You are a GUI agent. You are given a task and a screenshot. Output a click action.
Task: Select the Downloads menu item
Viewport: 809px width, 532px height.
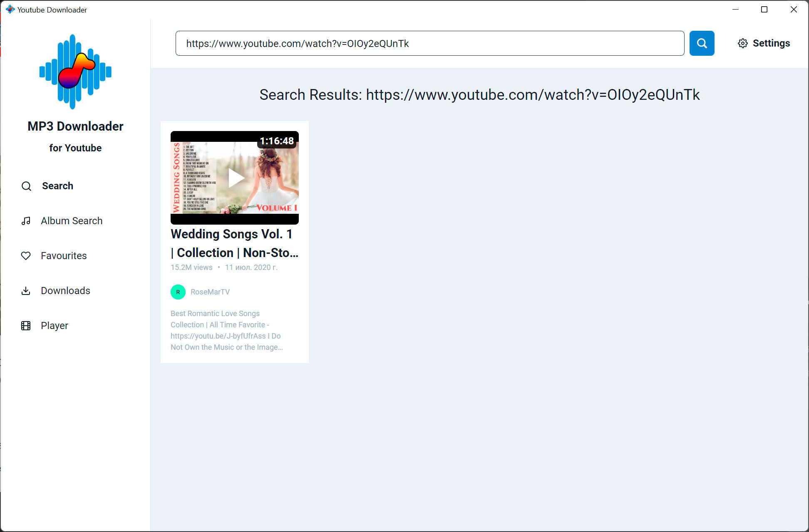pos(65,290)
